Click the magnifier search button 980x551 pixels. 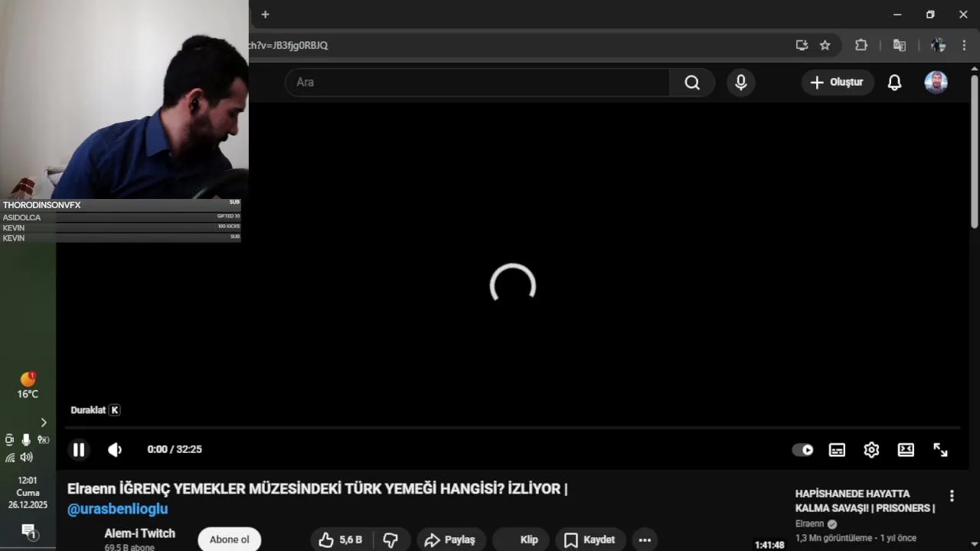(x=692, y=83)
